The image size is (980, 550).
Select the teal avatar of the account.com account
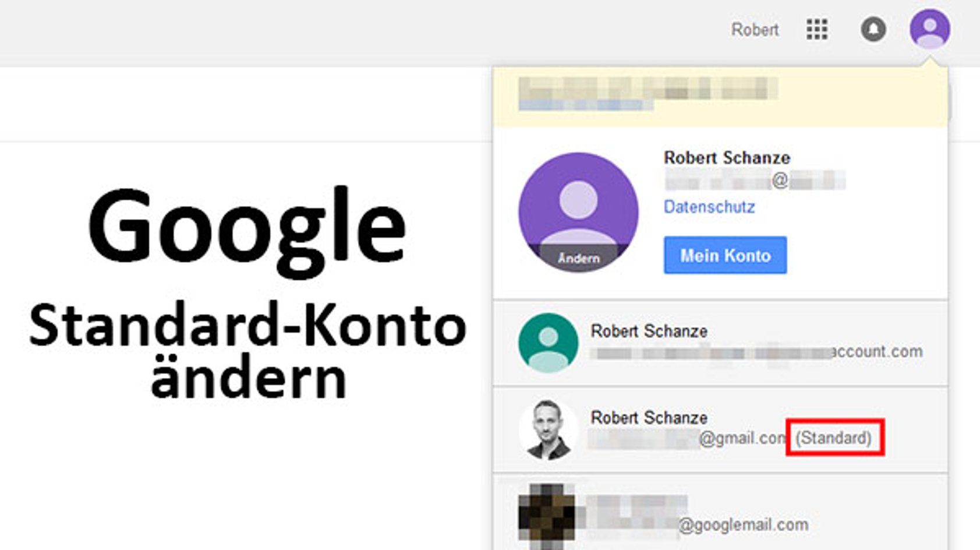click(548, 343)
